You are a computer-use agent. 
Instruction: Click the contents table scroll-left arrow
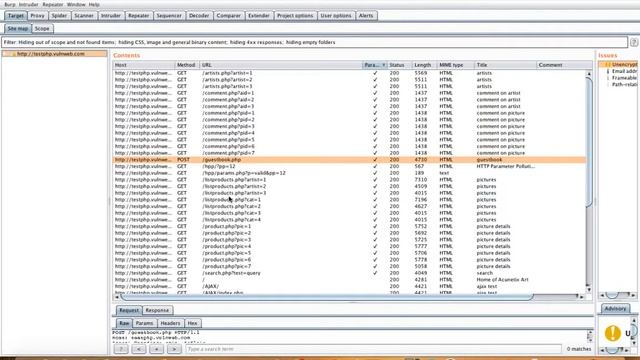pos(116,297)
